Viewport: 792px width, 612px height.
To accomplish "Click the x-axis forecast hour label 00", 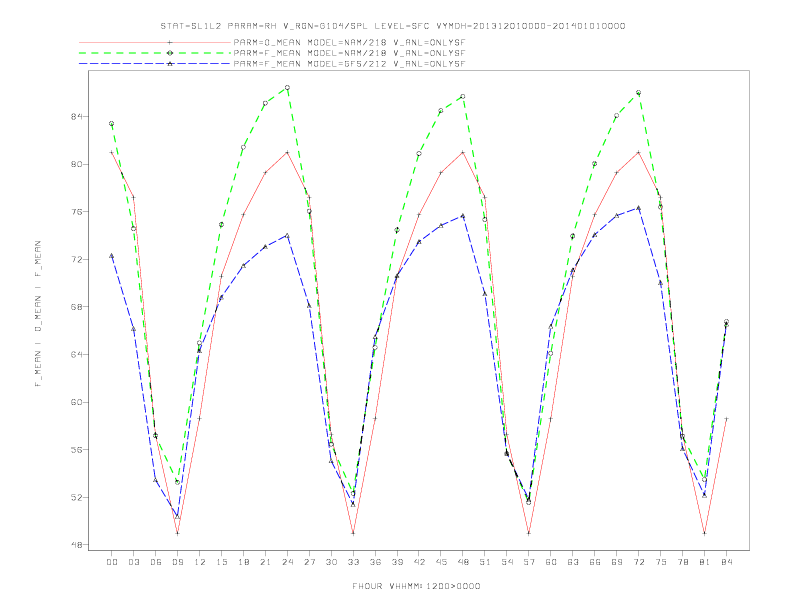I will pos(112,562).
